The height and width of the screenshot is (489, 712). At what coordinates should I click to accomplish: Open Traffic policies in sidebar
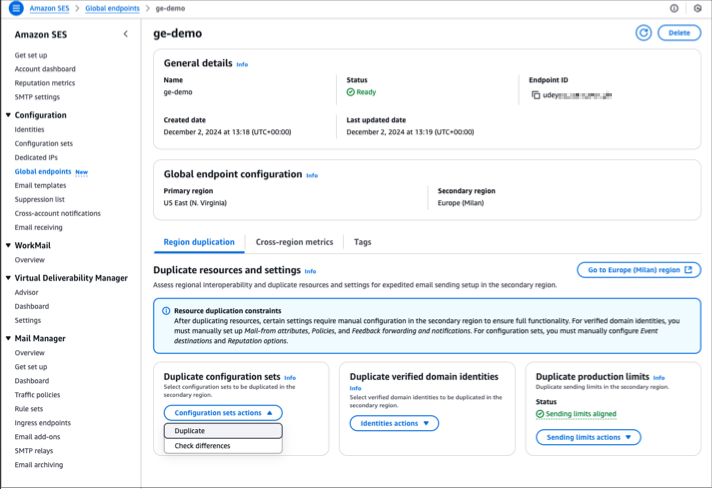(x=37, y=395)
